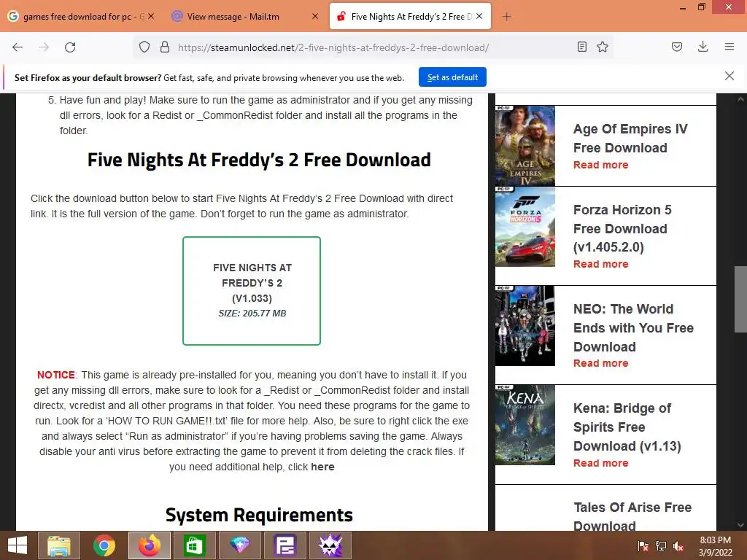Open File Explorer from the taskbar
This screenshot has height=560, width=747.
tap(59, 545)
